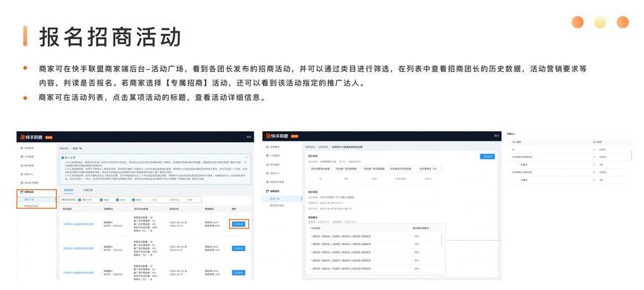Viewport: 644px width, 290px height.
Task: Click the blue action button in the second activity row
Action: tap(238, 249)
